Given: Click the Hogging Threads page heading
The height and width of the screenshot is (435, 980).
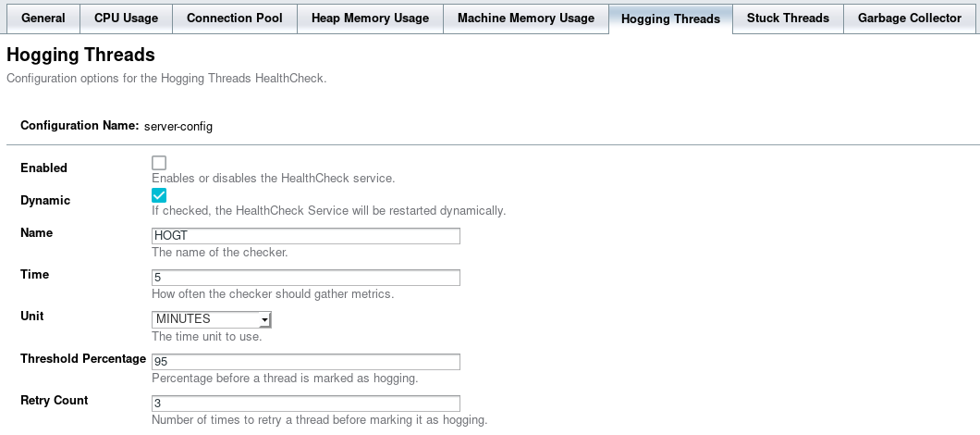Looking at the screenshot, I should click(80, 56).
